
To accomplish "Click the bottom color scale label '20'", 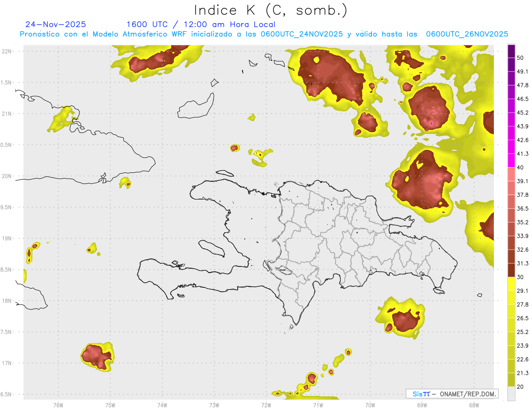I will pyautogui.click(x=520, y=387).
